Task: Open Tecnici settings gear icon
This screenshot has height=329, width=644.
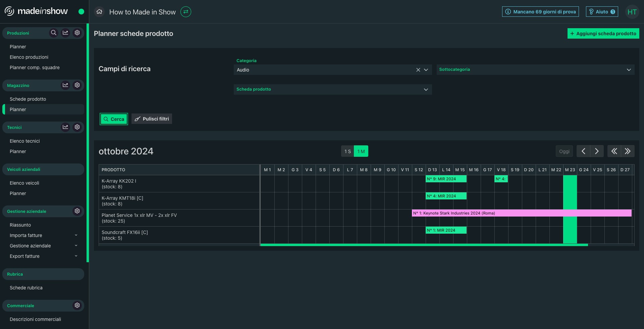Action: pos(77,127)
